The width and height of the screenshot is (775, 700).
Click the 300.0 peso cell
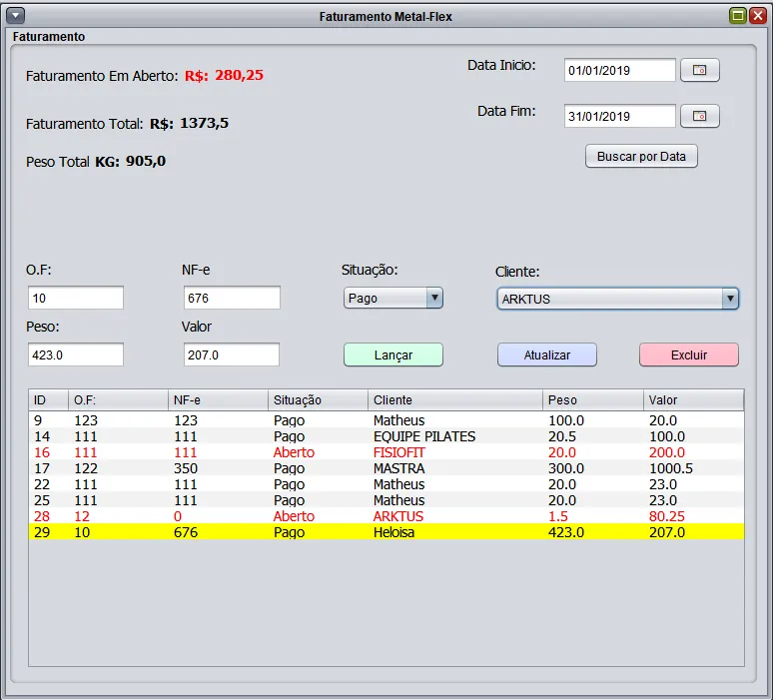click(593, 468)
